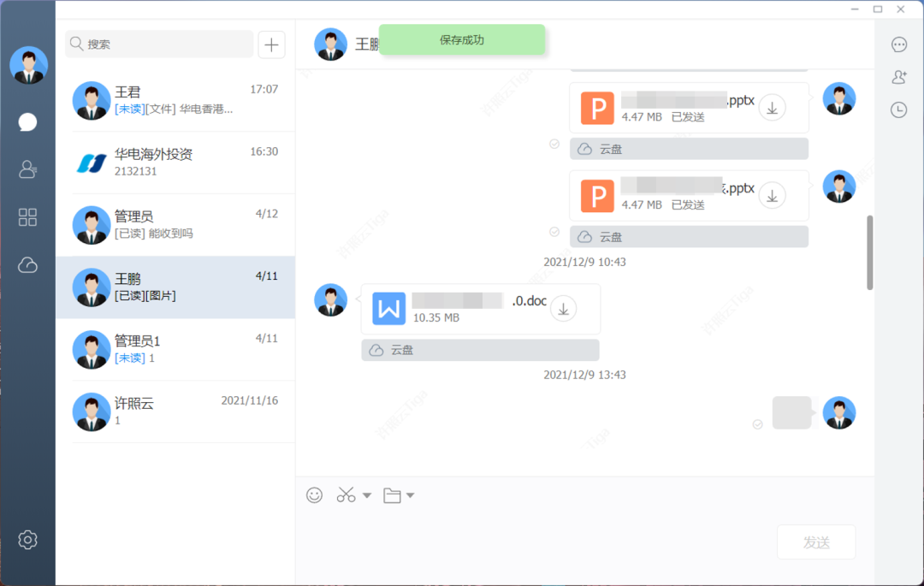Open the cloud disk sidebar icon
The image size is (924, 586).
(27, 265)
